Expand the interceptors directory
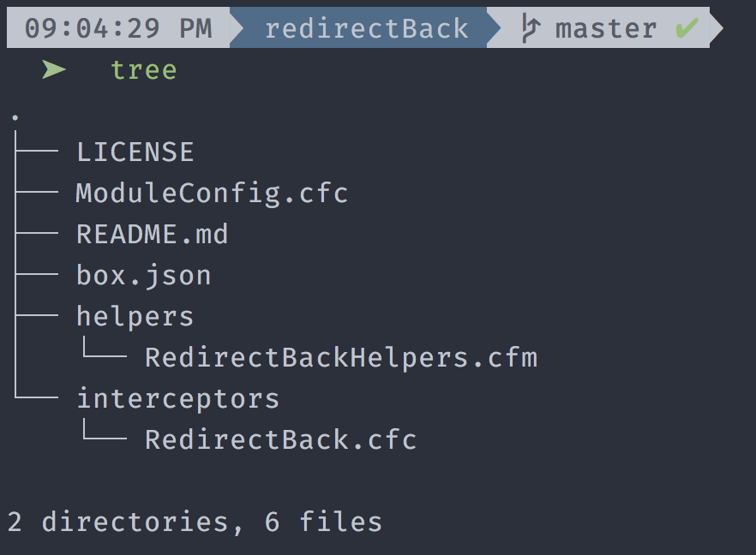This screenshot has height=555, width=756. (178, 399)
